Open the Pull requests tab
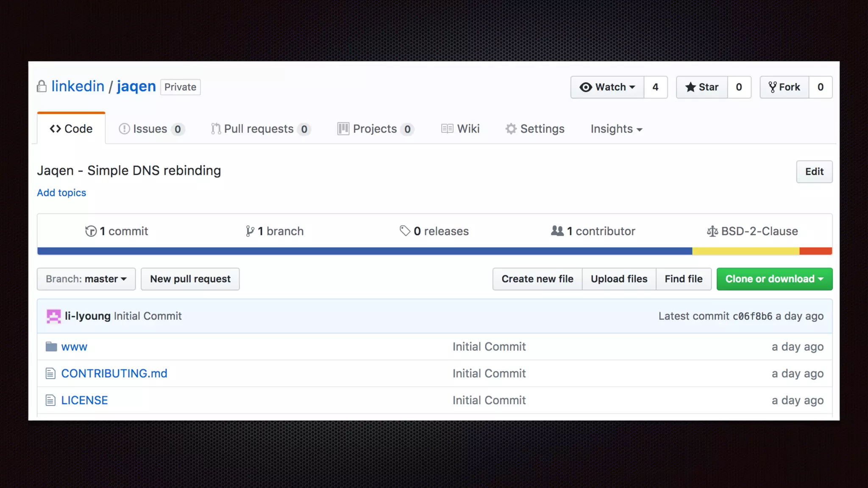The width and height of the screenshot is (868, 488). (x=260, y=129)
